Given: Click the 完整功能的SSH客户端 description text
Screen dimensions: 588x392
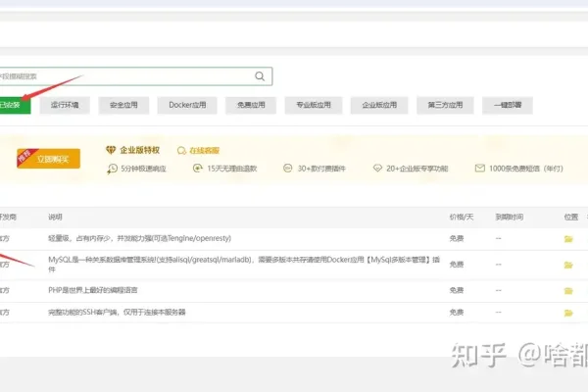Looking at the screenshot, I should (117, 312).
